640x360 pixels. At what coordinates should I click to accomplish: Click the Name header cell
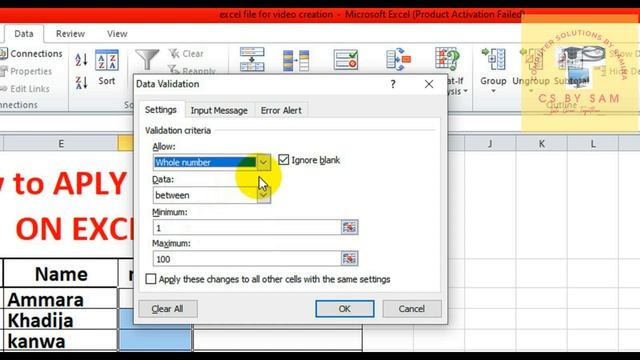(x=61, y=274)
